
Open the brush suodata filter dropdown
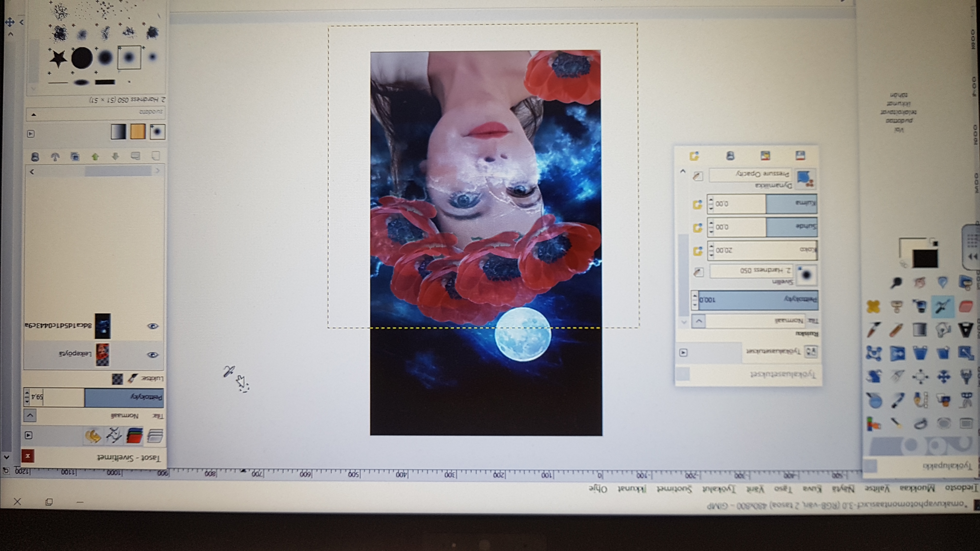[95, 113]
